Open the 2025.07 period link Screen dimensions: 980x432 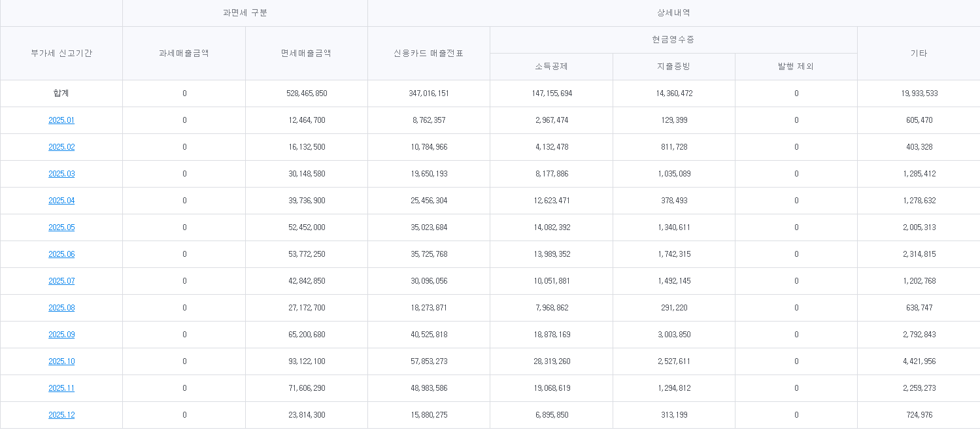pyautogui.click(x=61, y=281)
